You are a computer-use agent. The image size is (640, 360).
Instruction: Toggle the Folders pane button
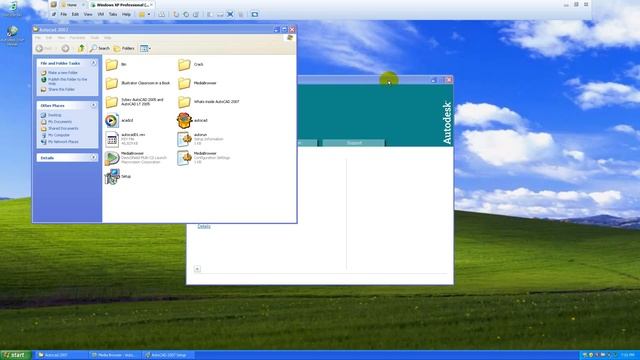(x=124, y=49)
